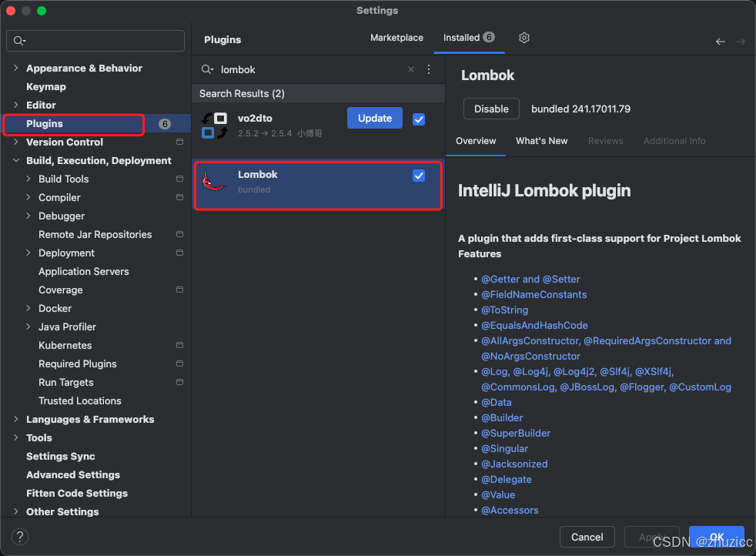Viewport: 756px width, 556px height.
Task: Update the vo2dto plugin
Action: point(375,118)
